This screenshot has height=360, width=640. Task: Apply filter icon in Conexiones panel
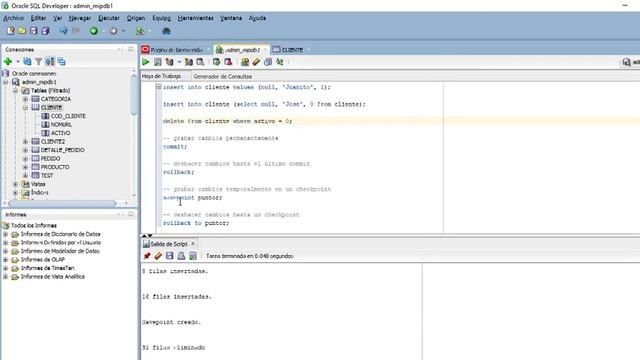click(38, 62)
